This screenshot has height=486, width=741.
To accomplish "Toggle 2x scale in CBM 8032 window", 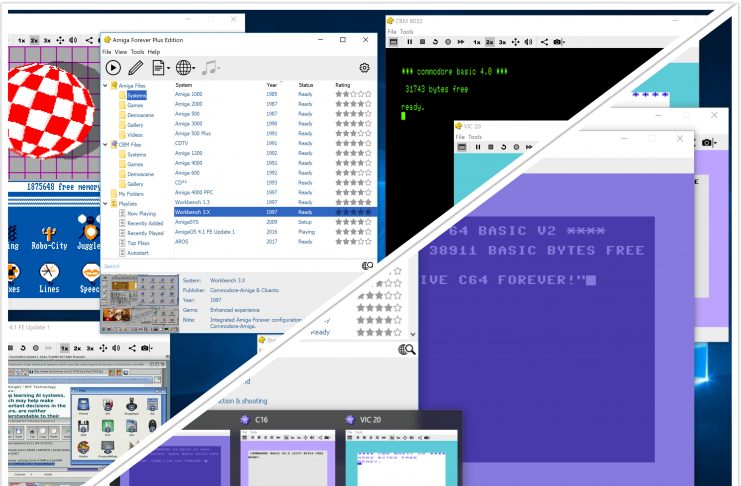I will [490, 42].
